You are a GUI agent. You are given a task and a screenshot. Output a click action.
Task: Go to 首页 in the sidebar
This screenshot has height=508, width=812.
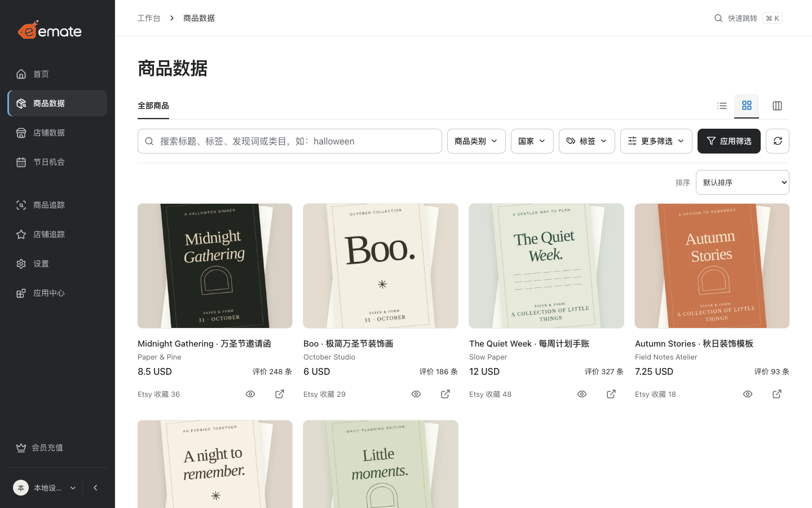[x=58, y=74]
